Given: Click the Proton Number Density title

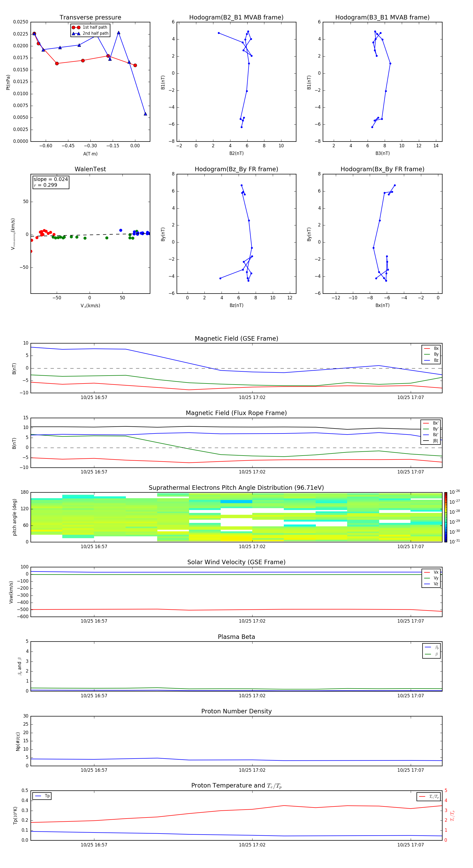Looking at the screenshot, I should click(x=236, y=712).
